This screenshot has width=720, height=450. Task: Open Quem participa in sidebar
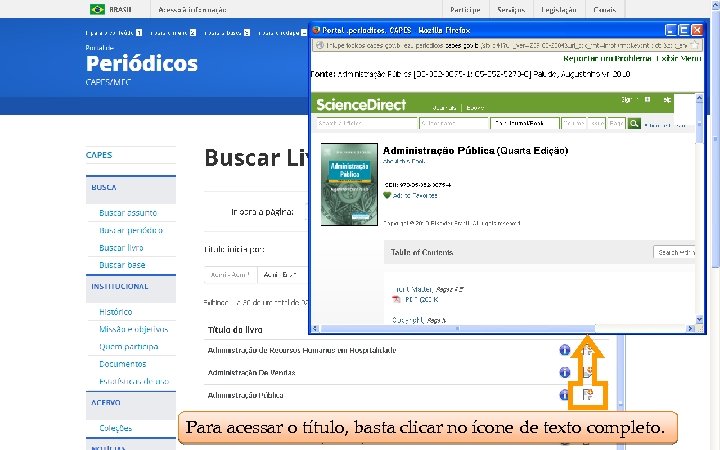(129, 347)
